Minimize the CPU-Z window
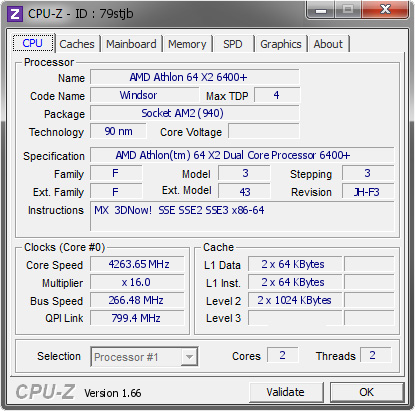The width and height of the screenshot is (415, 411). pyautogui.click(x=321, y=10)
